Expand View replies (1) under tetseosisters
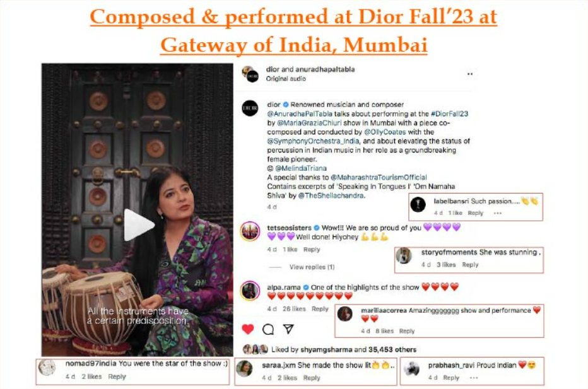588x389 pixels. 312,267
